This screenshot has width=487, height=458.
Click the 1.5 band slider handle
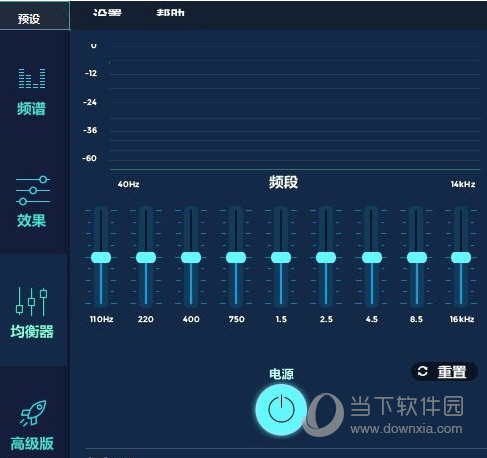point(281,257)
